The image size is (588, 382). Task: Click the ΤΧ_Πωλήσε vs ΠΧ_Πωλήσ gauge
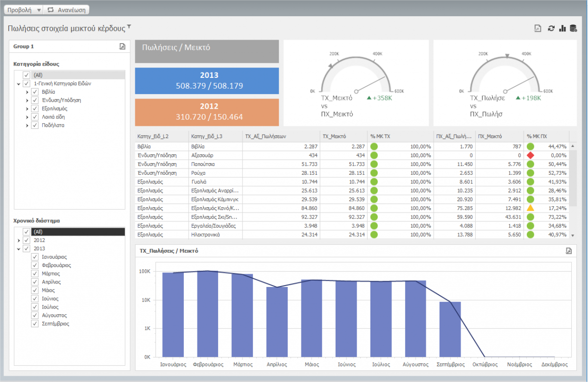click(505, 83)
